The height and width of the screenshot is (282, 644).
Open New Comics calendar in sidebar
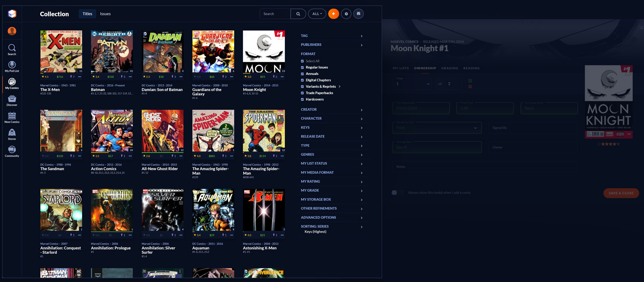tap(12, 118)
